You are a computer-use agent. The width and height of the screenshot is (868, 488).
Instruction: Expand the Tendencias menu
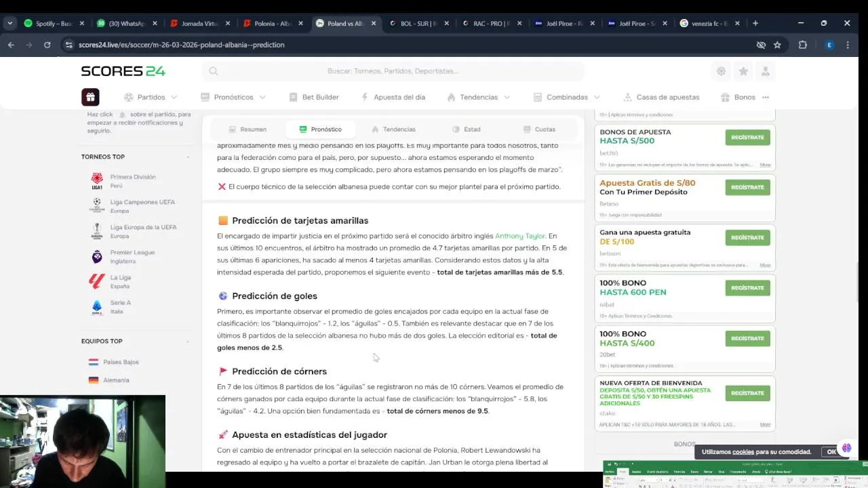tap(479, 97)
